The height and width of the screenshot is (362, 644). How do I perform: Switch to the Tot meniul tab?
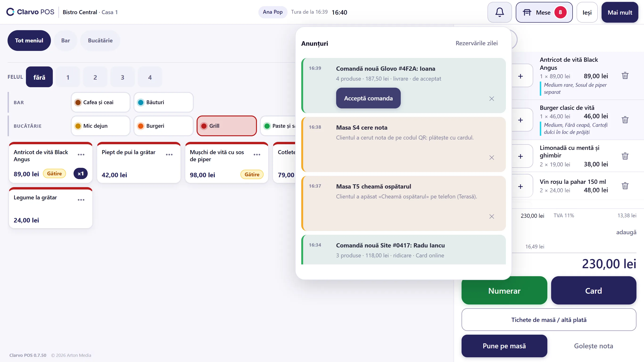pyautogui.click(x=29, y=41)
